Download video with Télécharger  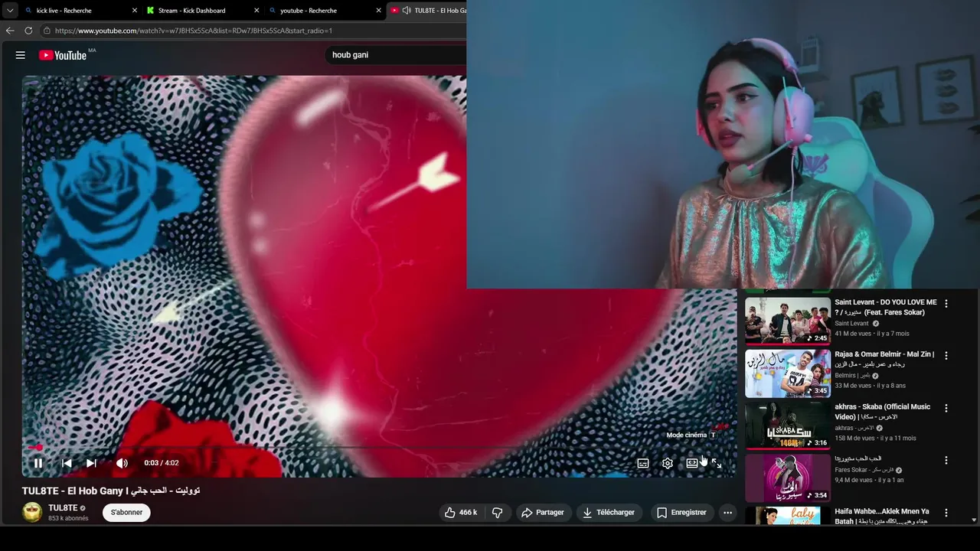608,512
